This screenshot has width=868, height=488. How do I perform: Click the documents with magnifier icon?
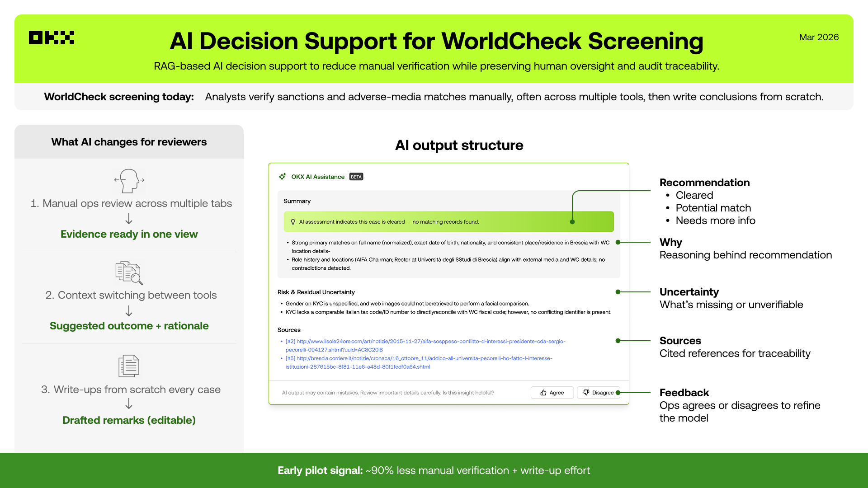(x=129, y=273)
